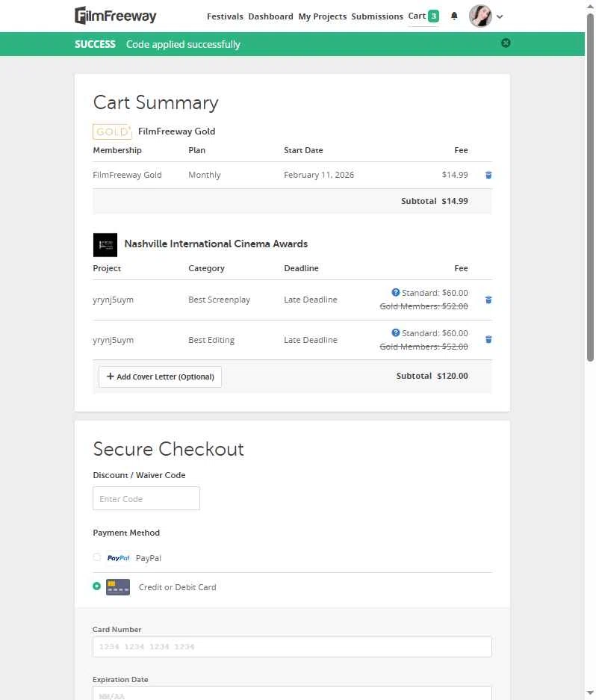
Task: Click the 'FilmFreeway Gold' membership cell
Action: pyautogui.click(x=127, y=175)
